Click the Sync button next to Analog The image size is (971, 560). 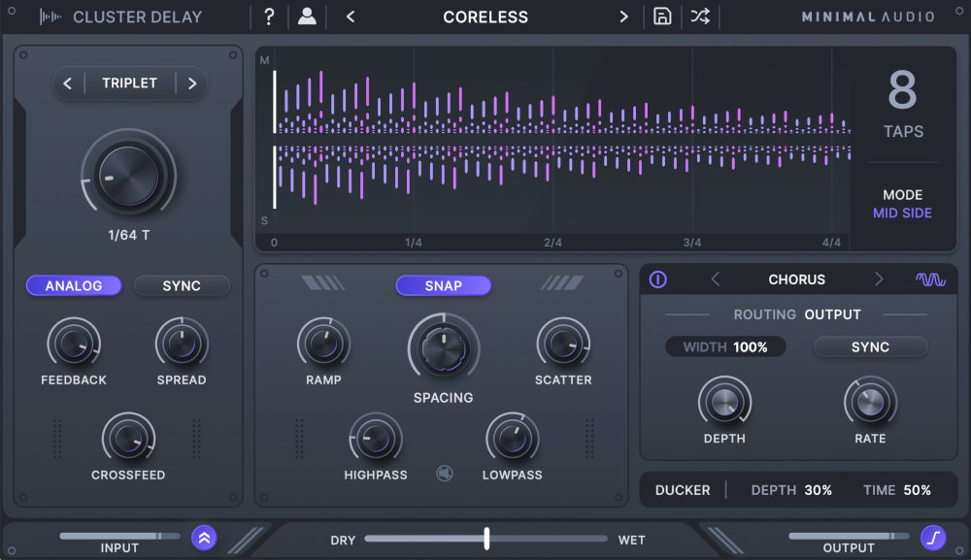click(x=181, y=285)
